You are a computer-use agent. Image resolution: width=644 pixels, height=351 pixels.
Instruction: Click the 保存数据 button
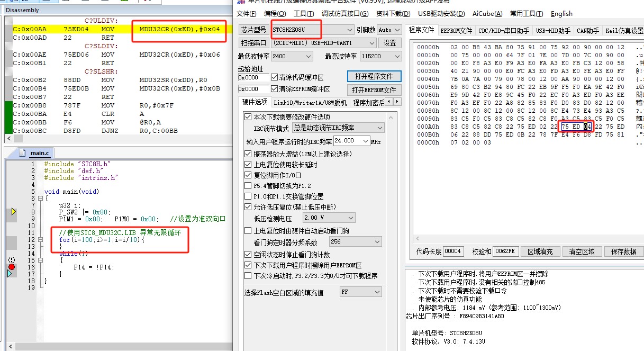click(x=624, y=251)
